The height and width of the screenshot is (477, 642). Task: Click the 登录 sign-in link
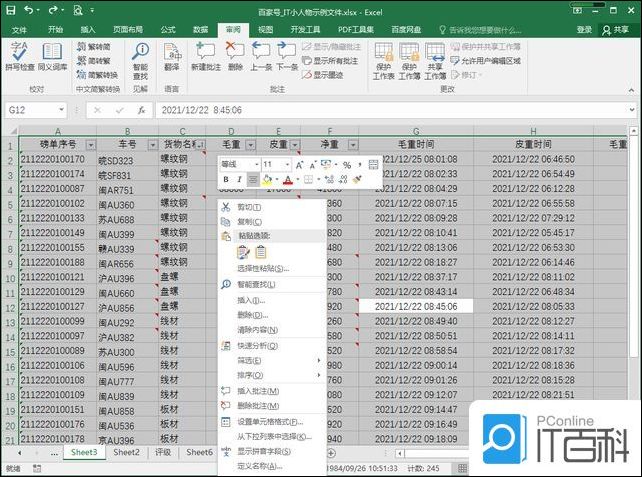584,29
